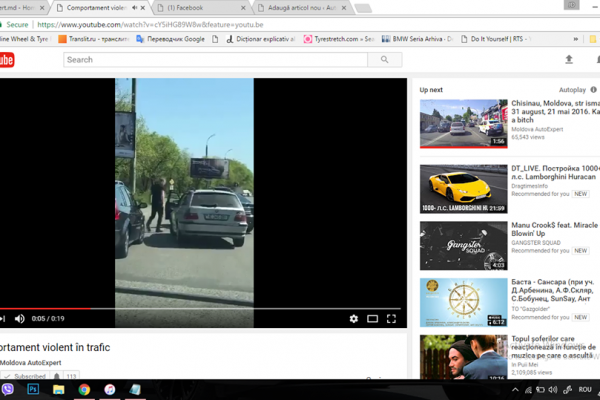600x400 pixels.
Task: Mute the video with speaker icon
Action: (x=20, y=318)
